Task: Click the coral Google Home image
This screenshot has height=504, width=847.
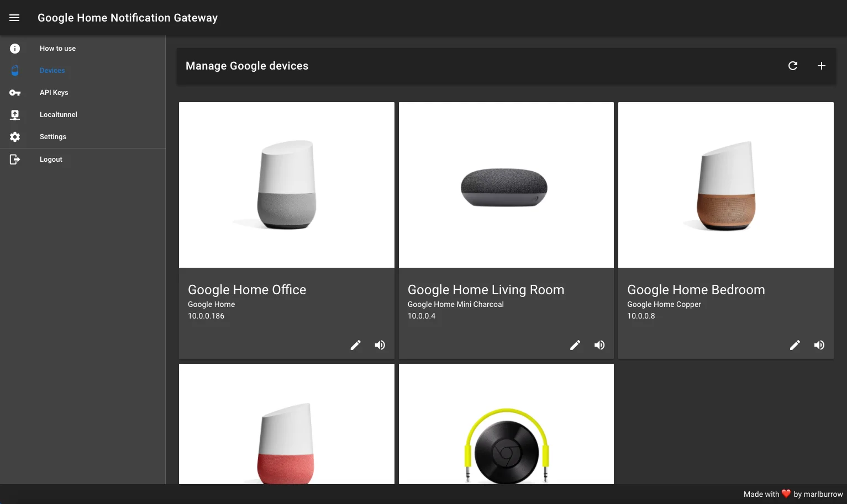Action: pyautogui.click(x=287, y=424)
